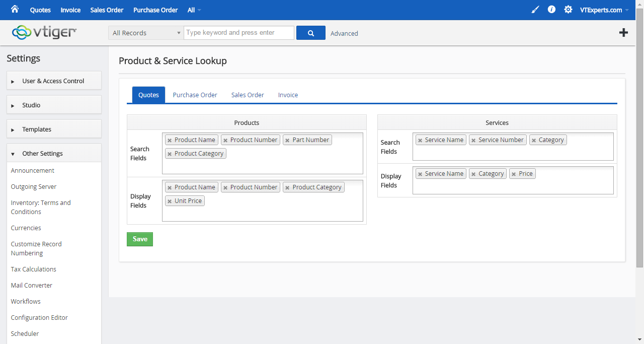Collapse the Other Settings section
This screenshot has height=344, width=644.
coord(54,154)
